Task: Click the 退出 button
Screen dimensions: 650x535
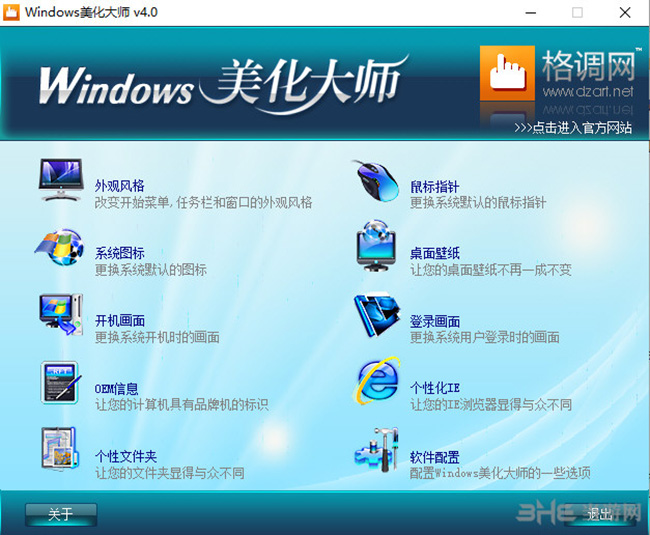Action: coord(599,515)
